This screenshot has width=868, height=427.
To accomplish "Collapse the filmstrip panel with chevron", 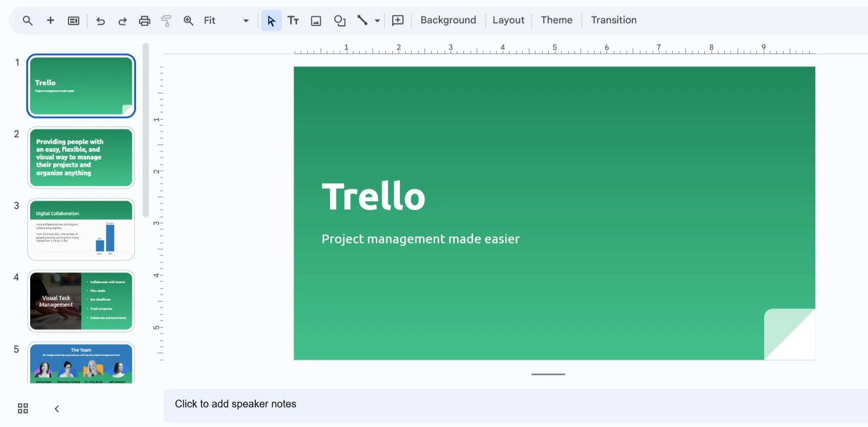I will coord(57,409).
